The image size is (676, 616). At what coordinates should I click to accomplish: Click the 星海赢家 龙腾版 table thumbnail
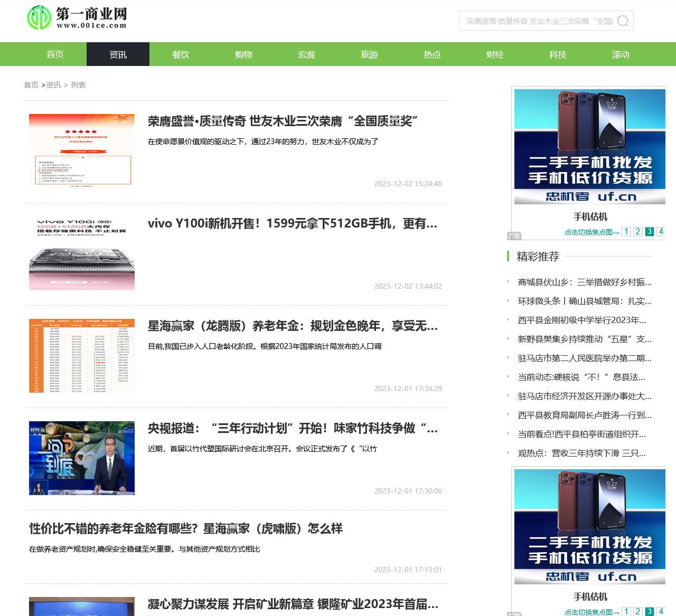82,356
